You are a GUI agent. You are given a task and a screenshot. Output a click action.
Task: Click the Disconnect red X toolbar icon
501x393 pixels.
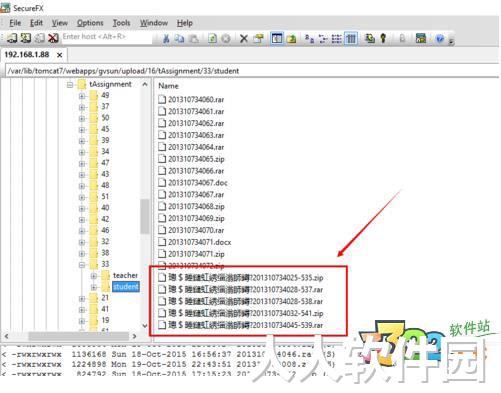pyautogui.click(x=53, y=38)
